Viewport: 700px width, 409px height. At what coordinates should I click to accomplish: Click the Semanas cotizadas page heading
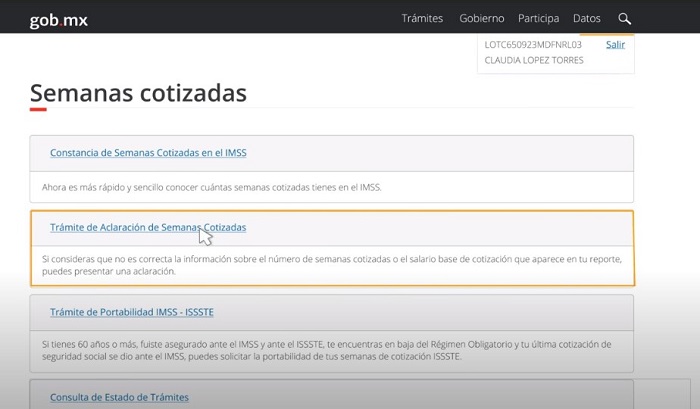pos(138,92)
